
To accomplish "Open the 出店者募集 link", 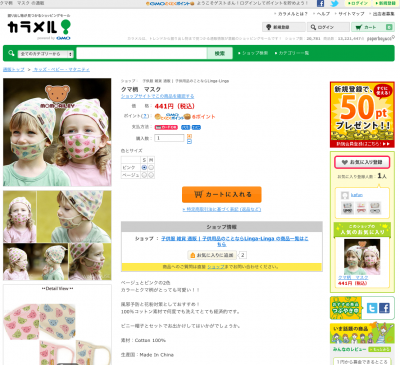I will (383, 14).
